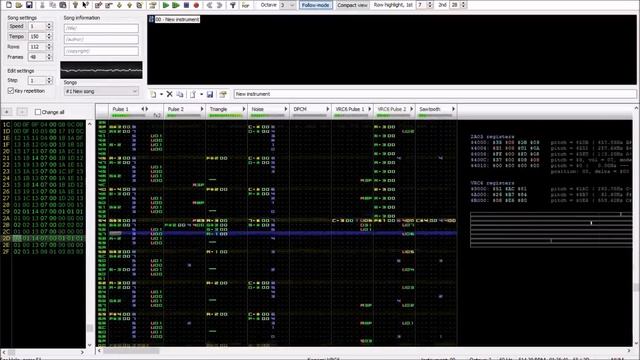Cut selection using the scissors icon
This screenshot has width=640, height=360.
pos(42,5)
